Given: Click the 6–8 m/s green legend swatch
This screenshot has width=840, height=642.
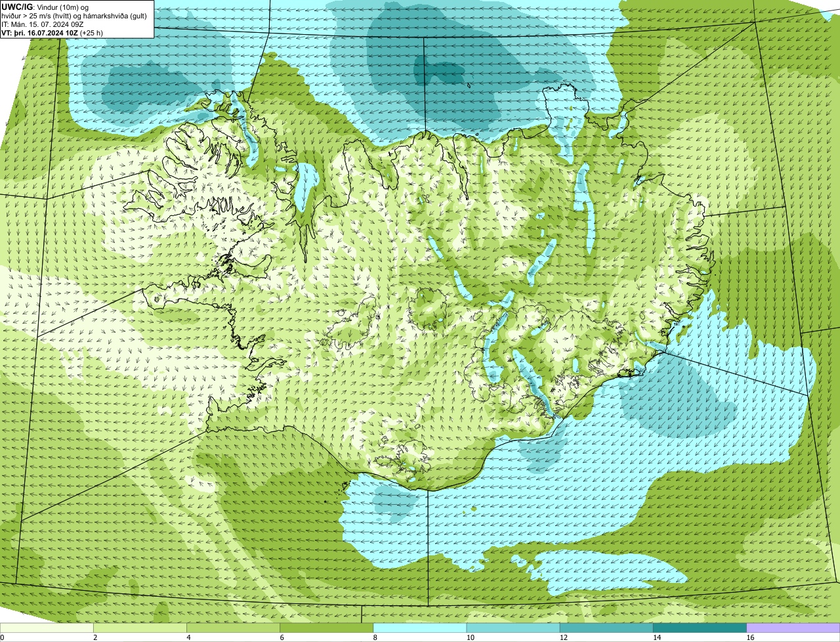Looking at the screenshot, I should 327,628.
